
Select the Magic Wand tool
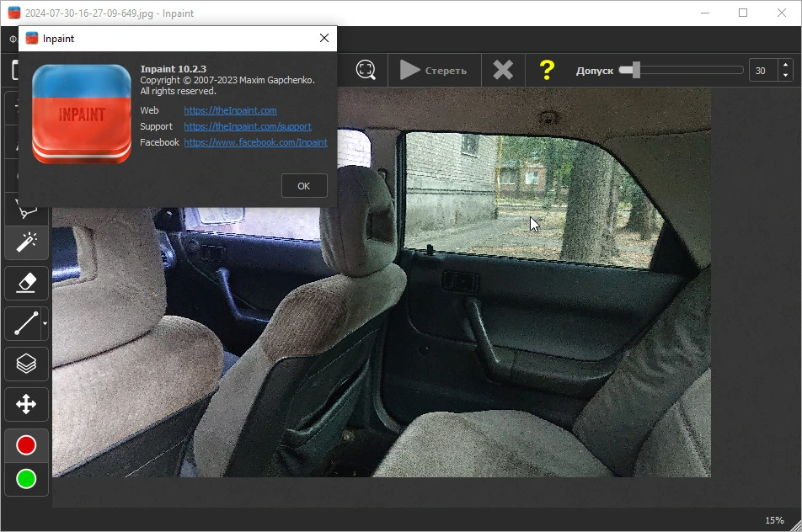[x=27, y=242]
